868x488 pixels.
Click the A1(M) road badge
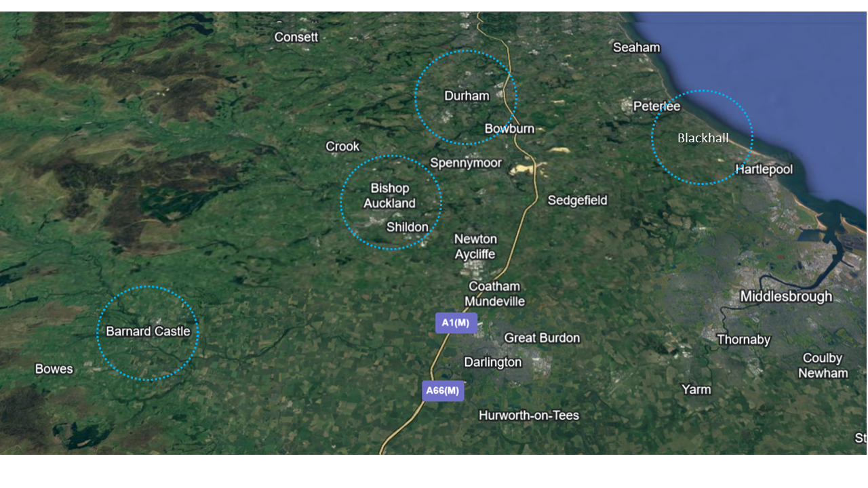point(456,323)
